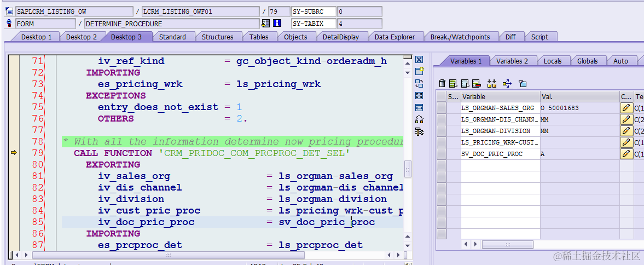Open the Tables tab
This screenshot has height=265, width=644.
258,37
